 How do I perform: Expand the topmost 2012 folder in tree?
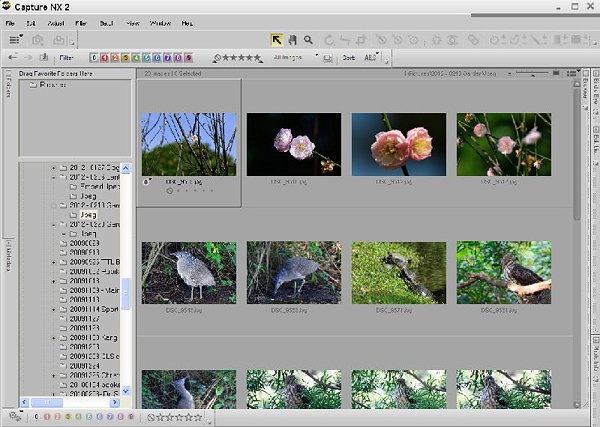54,168
